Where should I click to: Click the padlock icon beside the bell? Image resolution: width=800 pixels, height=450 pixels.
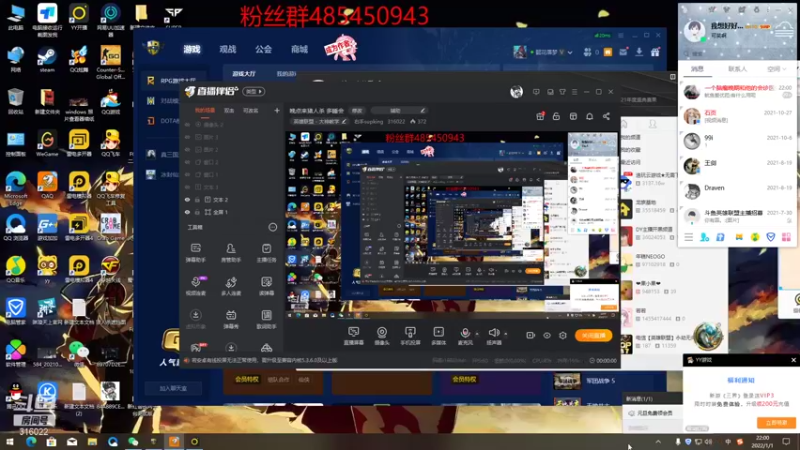(556, 116)
